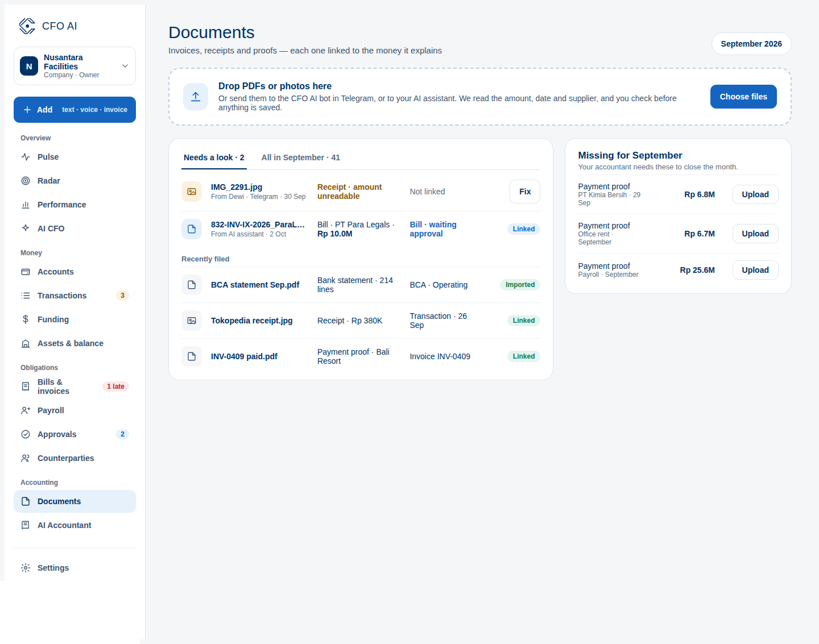Click the Add text voice invoice button
This screenshot has height=644, width=819.
pos(75,110)
